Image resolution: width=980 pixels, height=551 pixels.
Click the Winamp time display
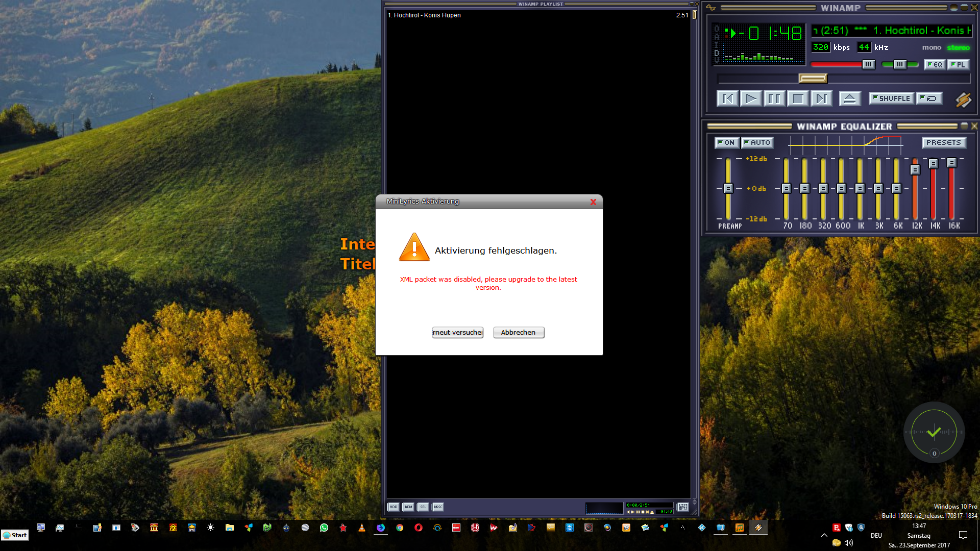tap(771, 34)
